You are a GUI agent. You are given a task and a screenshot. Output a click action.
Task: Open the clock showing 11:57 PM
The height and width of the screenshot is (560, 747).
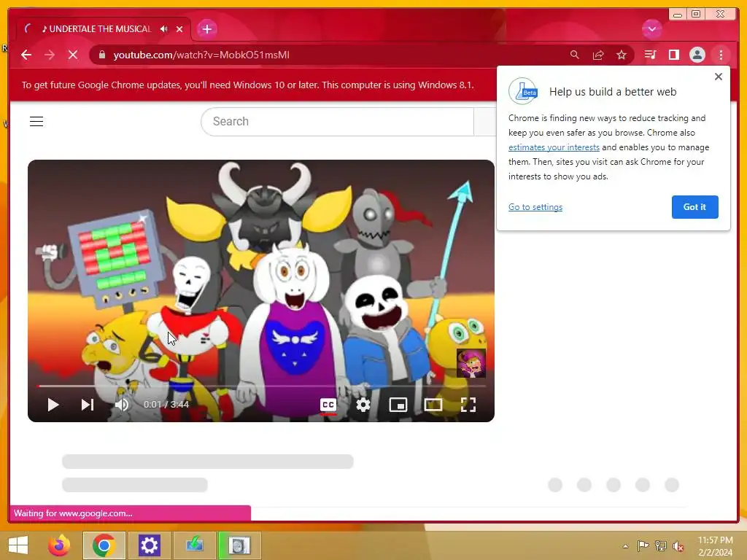pyautogui.click(x=715, y=546)
